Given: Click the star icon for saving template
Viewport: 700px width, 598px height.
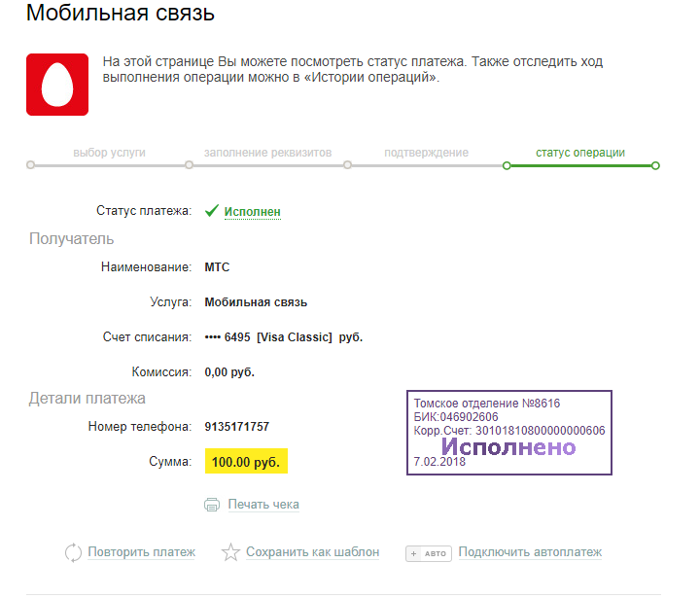Looking at the screenshot, I should [230, 552].
